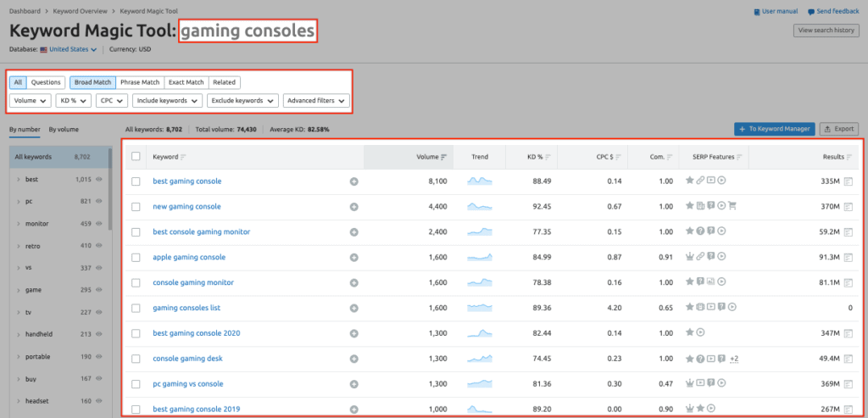Tick the select-all checkbox in table header
Screen dimensions: 868x418
pos(136,157)
